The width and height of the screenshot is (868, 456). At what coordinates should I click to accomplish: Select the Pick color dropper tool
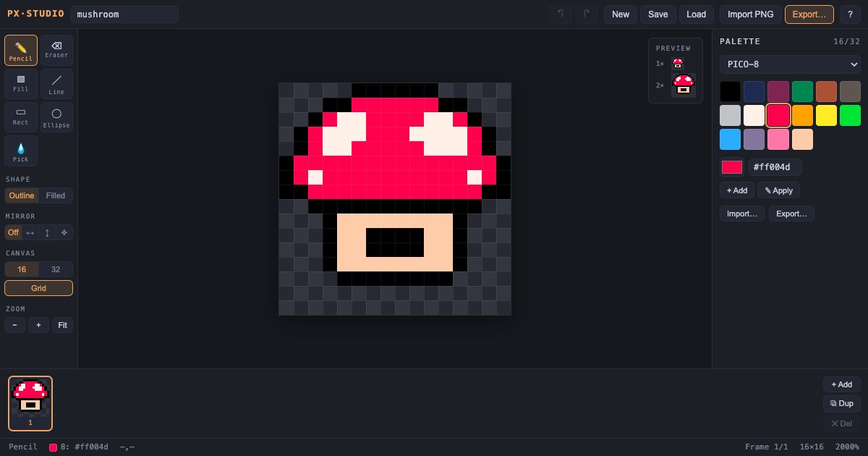pyautogui.click(x=21, y=151)
